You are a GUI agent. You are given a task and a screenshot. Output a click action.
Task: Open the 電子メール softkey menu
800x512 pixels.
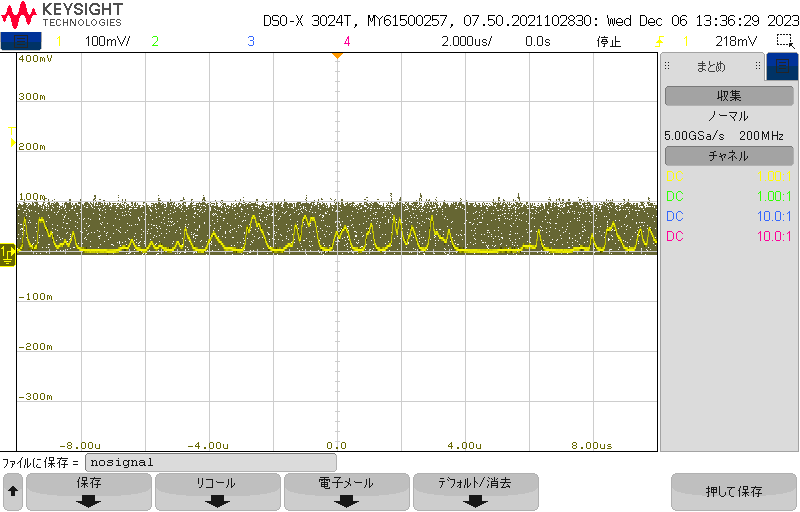point(347,492)
